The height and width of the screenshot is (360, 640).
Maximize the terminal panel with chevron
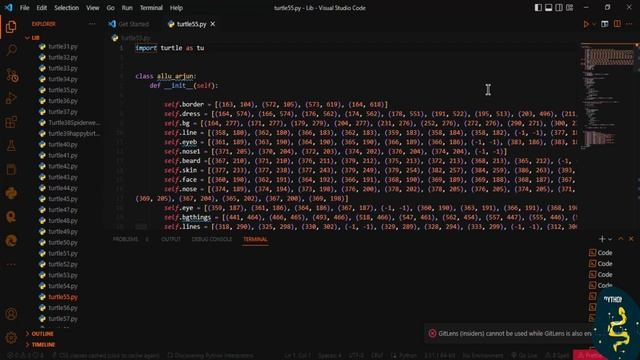[x=621, y=239]
